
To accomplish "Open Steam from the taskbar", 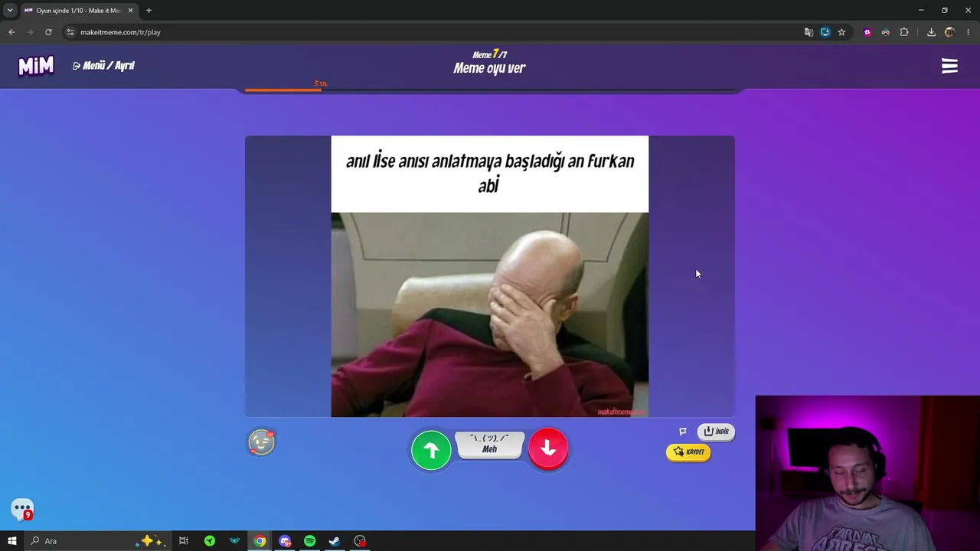I will (x=335, y=541).
